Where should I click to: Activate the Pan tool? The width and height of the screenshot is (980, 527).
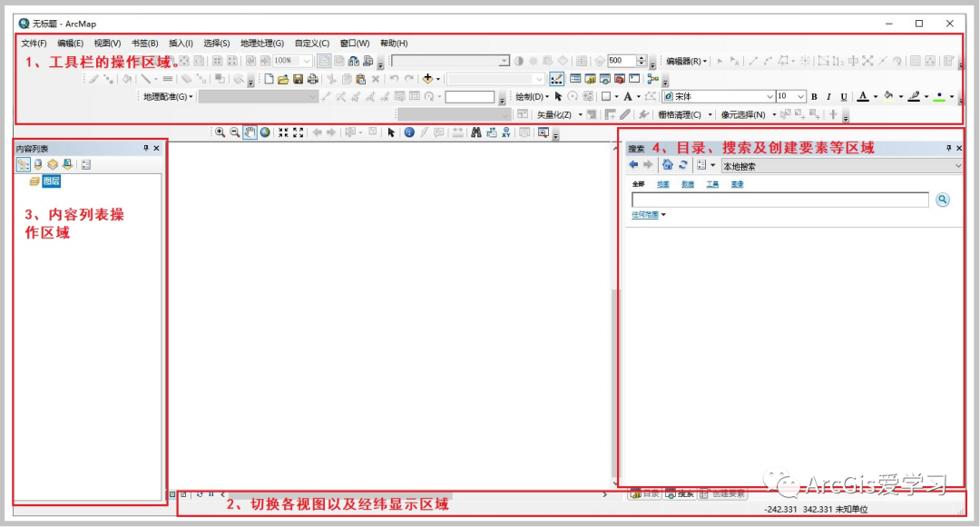[x=249, y=132]
